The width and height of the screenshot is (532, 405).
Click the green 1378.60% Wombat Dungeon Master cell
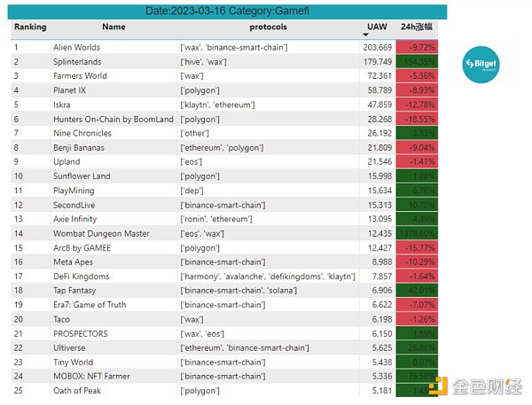tap(417, 233)
